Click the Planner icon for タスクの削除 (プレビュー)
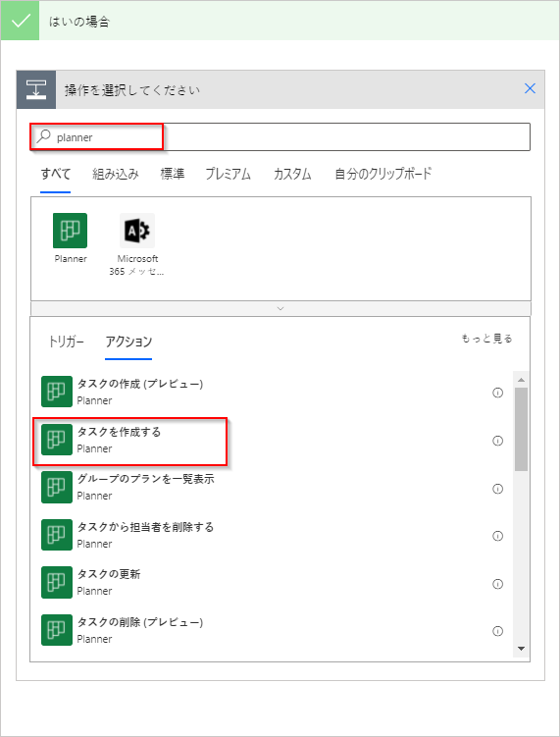 pos(57,630)
